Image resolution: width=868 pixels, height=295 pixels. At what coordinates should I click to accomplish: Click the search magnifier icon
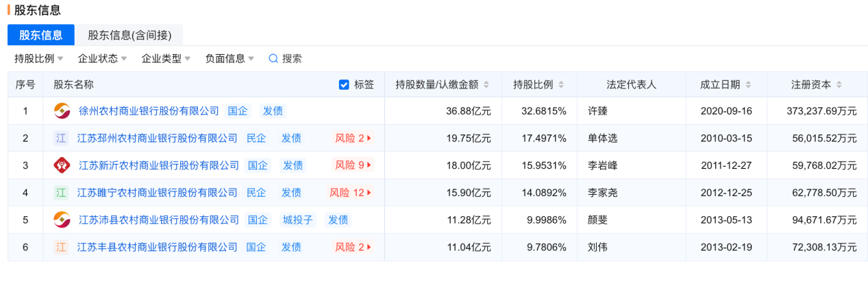click(273, 58)
